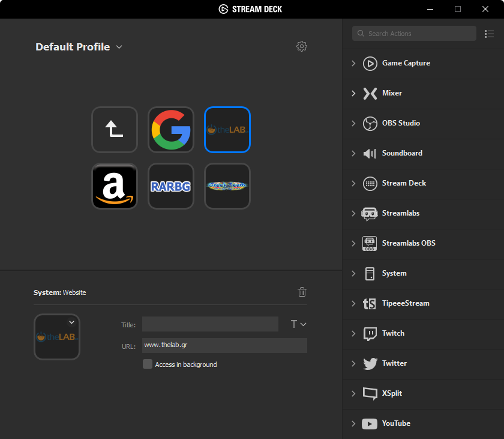Expand the Streamlabs OBS category chevron
The image size is (504, 439).
pyautogui.click(x=353, y=243)
